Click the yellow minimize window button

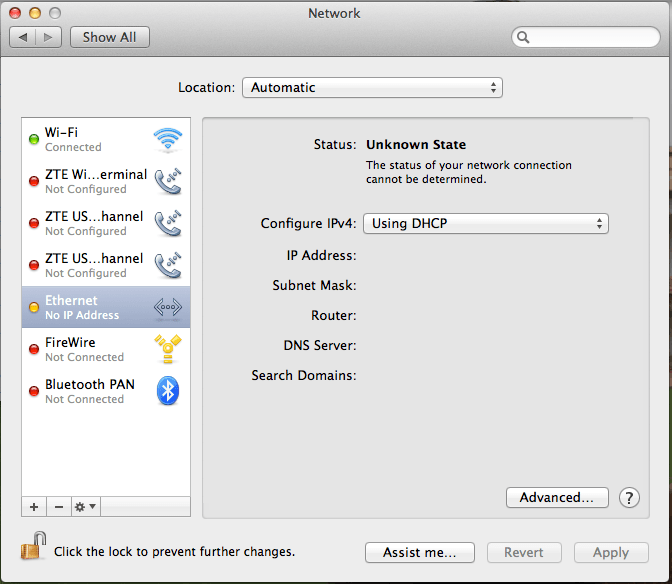point(35,13)
